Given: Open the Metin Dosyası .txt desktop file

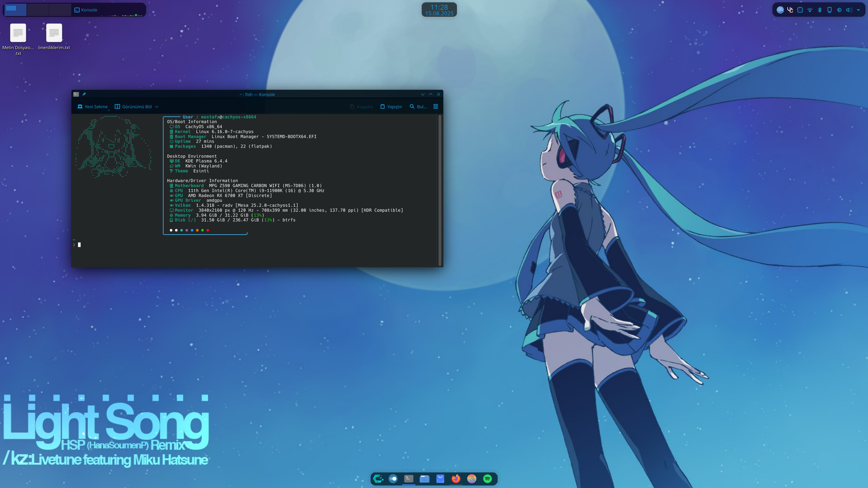Looking at the screenshot, I should pyautogui.click(x=18, y=39).
